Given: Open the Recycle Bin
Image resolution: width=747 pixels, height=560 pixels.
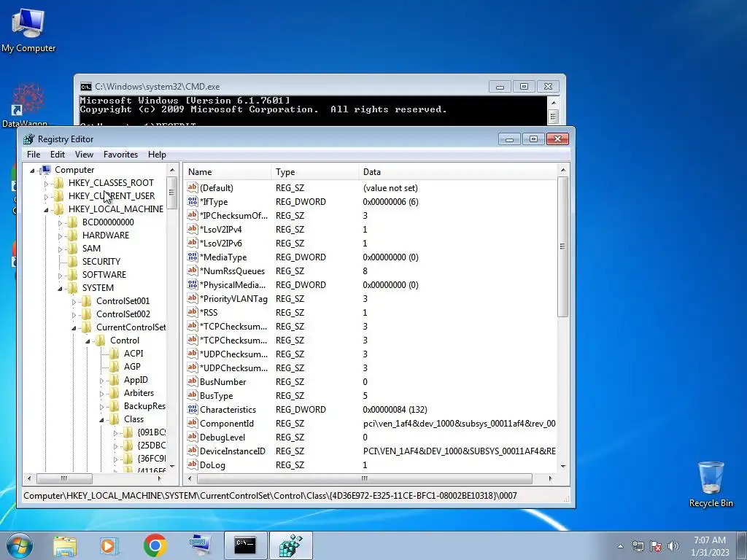Looking at the screenshot, I should tap(711, 484).
